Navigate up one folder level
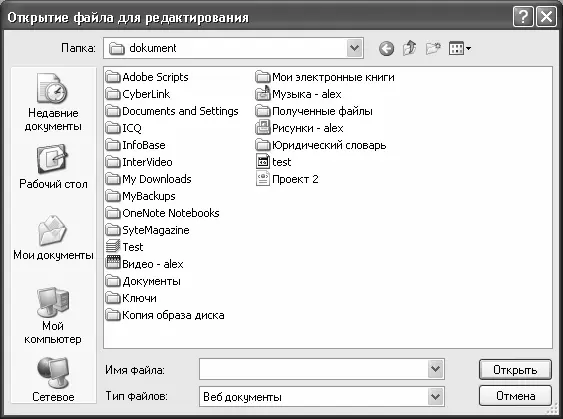Screen dimensions: 563x419 click(410, 48)
